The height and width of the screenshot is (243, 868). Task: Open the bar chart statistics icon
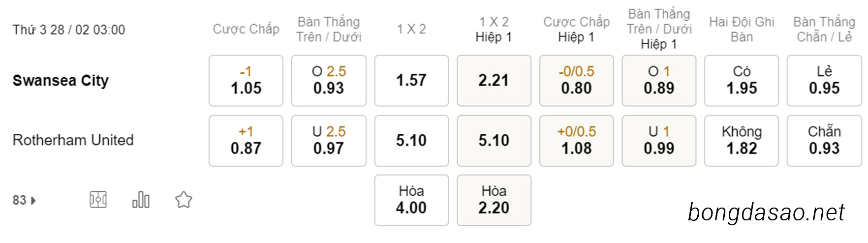coord(141,200)
